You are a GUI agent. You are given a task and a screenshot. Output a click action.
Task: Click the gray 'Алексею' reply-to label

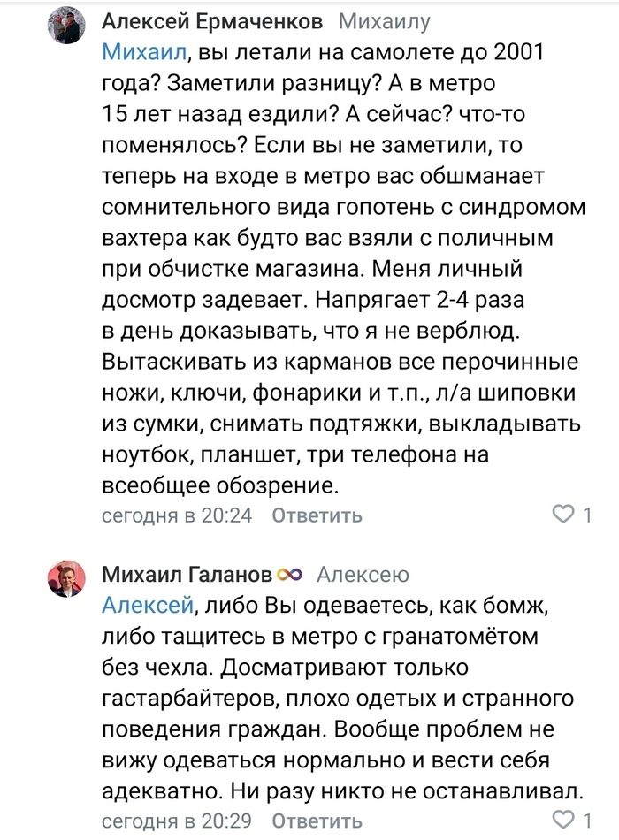point(363,576)
